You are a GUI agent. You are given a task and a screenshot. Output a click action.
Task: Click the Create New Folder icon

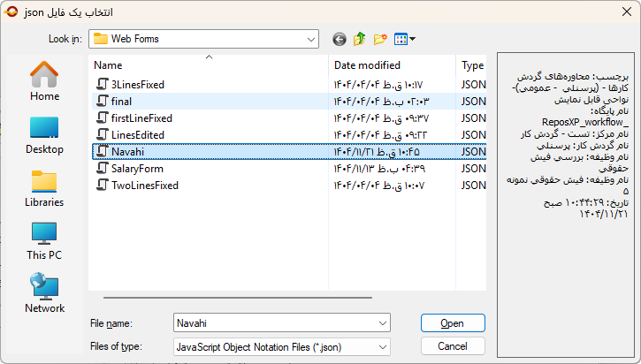[x=380, y=39]
